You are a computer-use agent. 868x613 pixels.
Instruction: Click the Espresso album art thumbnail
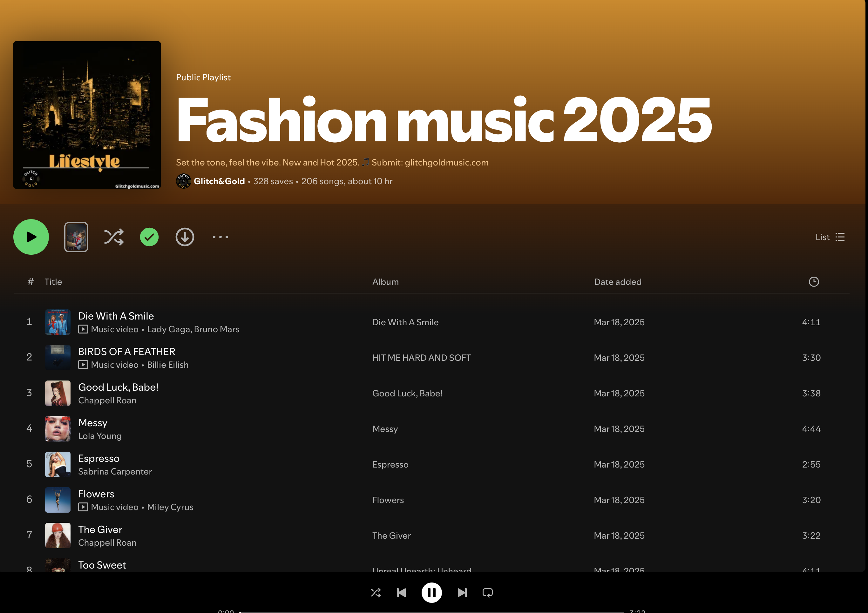58,464
